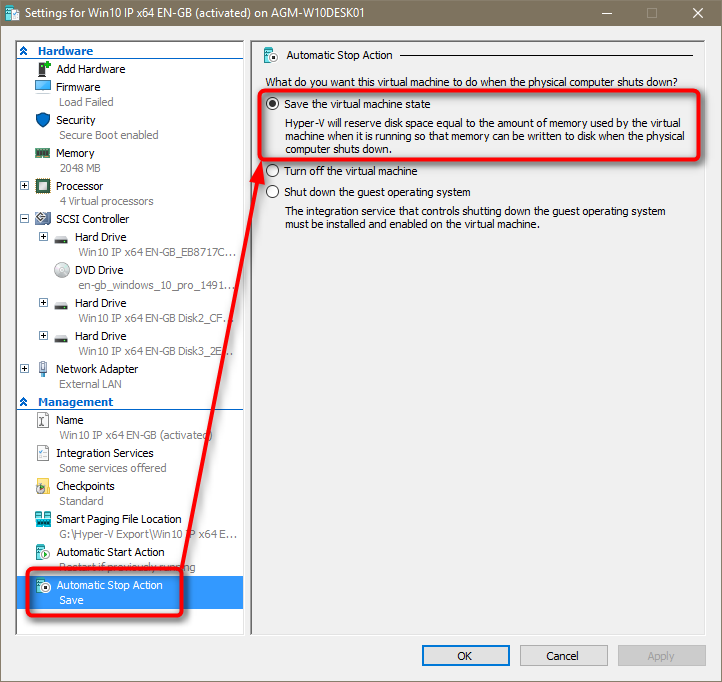
Task: Click the Checkpoints icon
Action: [x=43, y=486]
